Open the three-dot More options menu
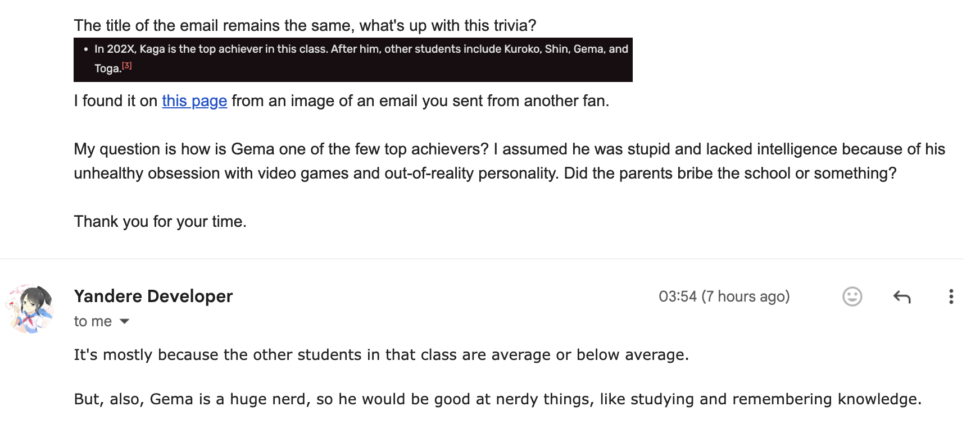The height and width of the screenshot is (438, 980). coord(951,296)
